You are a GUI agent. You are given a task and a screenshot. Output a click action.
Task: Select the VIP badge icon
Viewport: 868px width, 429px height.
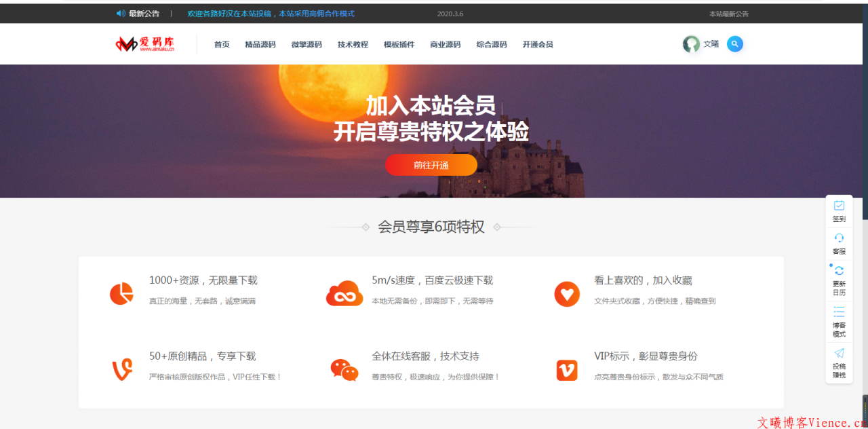567,370
